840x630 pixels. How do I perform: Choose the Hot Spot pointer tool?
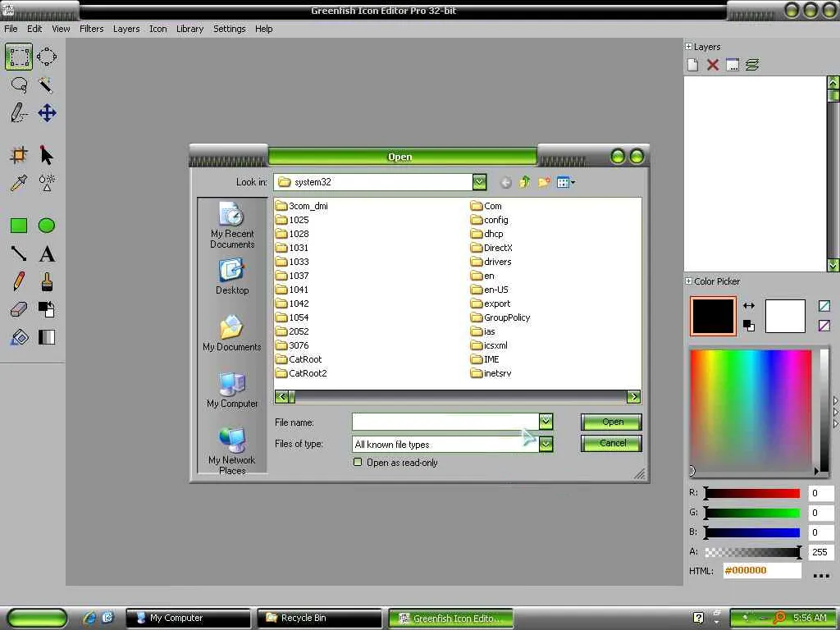tap(47, 155)
